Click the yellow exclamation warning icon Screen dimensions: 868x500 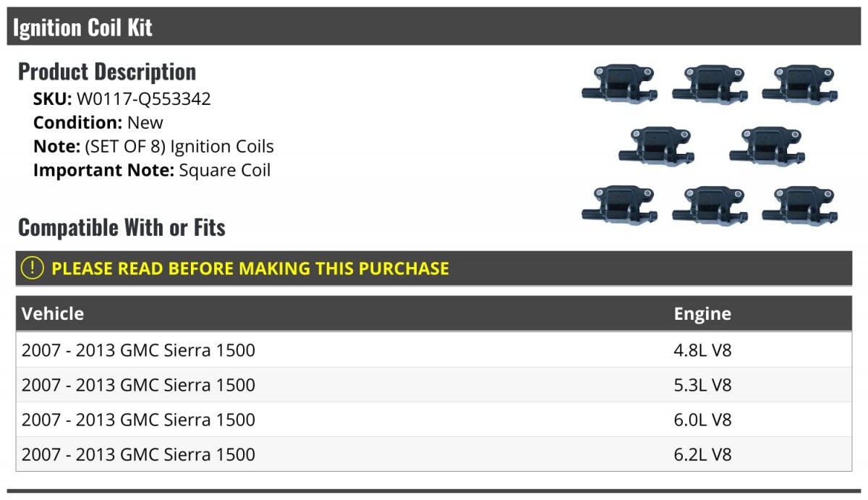pyautogui.click(x=33, y=268)
